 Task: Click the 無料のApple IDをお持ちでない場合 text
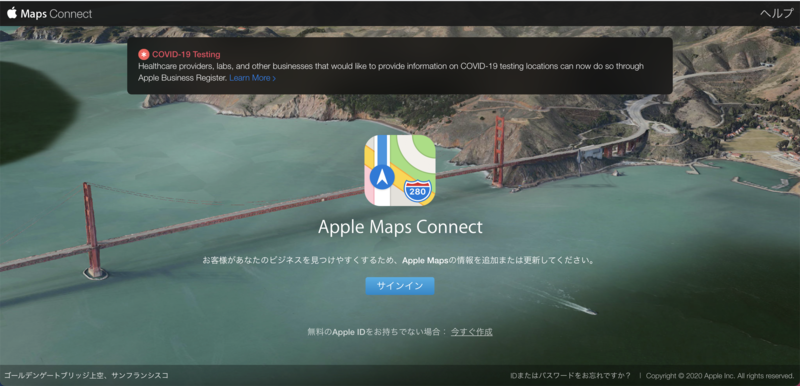click(x=377, y=332)
